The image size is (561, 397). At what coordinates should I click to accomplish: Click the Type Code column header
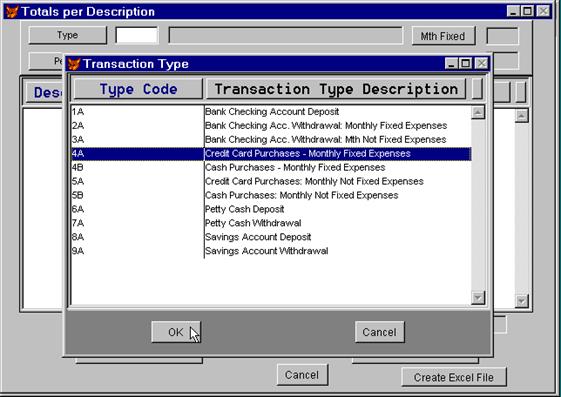pyautogui.click(x=138, y=89)
